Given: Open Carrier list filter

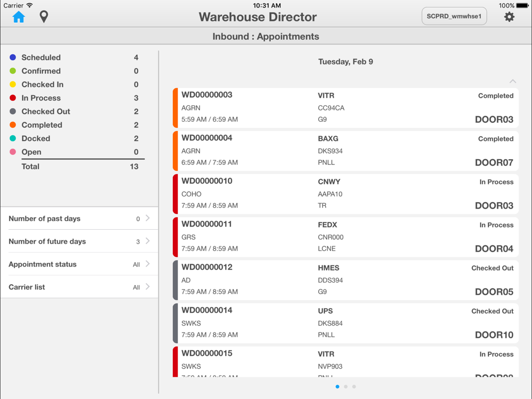Looking at the screenshot, I should [x=79, y=287].
